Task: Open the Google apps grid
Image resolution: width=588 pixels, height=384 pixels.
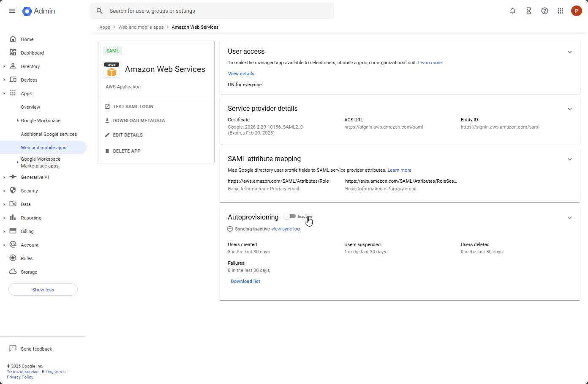Action: point(560,11)
